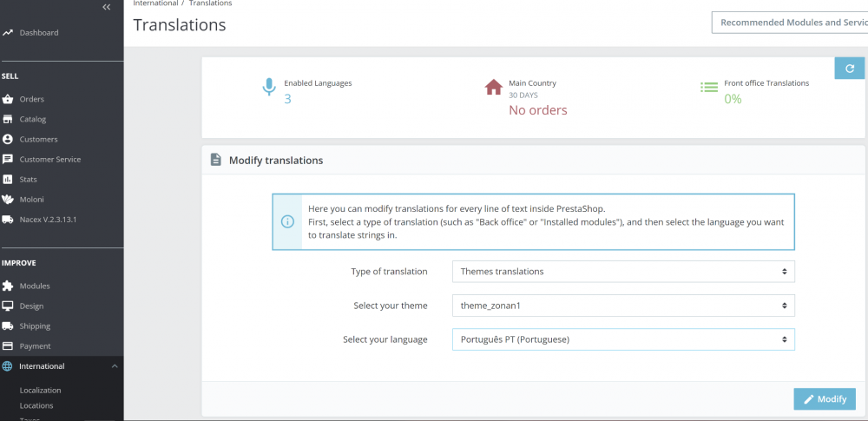Viewport: 868px width, 421px height.
Task: Open Design menu item
Action: (x=31, y=306)
